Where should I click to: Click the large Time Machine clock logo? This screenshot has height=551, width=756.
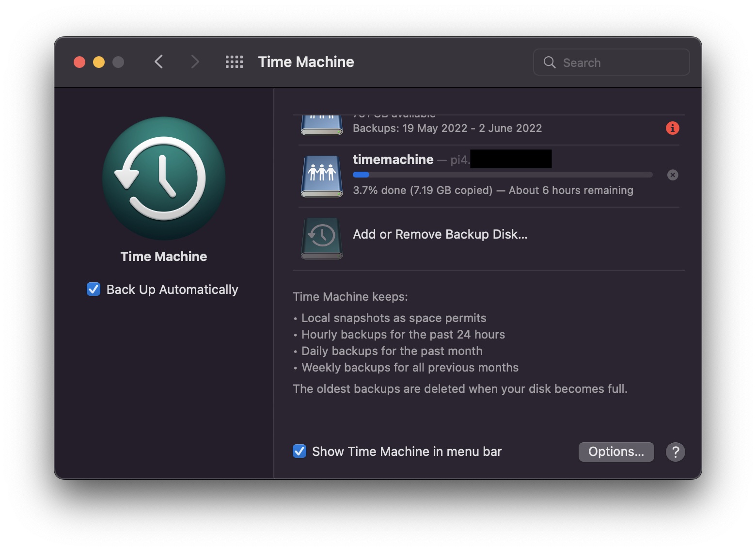click(x=164, y=178)
